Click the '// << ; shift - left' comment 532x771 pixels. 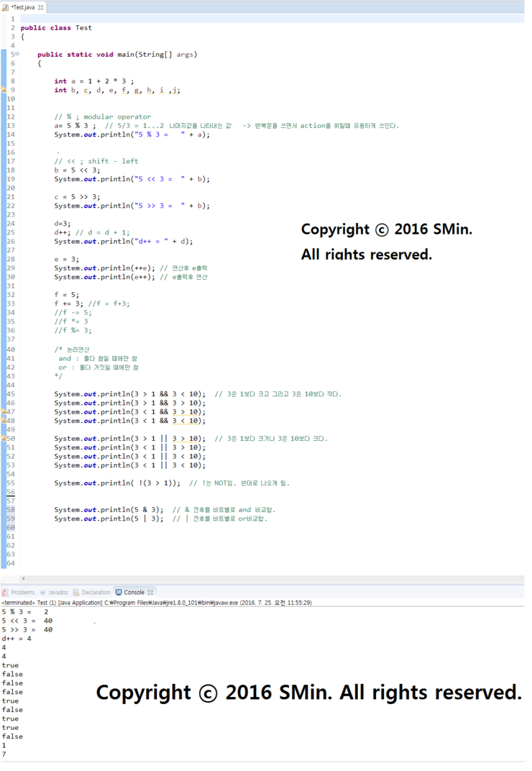click(96, 161)
